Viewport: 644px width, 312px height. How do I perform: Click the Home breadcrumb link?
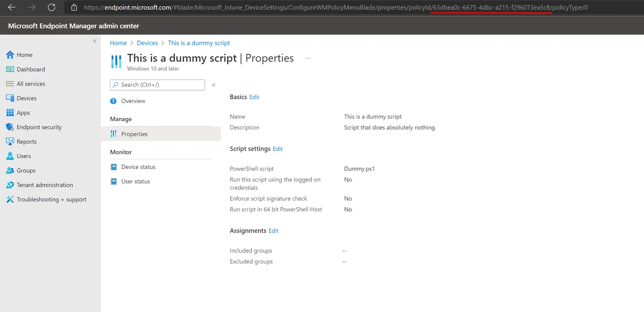point(118,43)
